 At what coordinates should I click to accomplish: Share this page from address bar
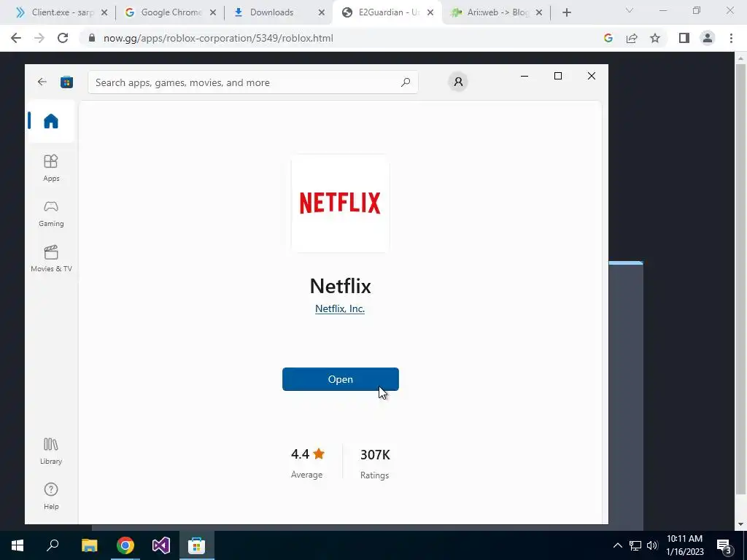pos(632,38)
